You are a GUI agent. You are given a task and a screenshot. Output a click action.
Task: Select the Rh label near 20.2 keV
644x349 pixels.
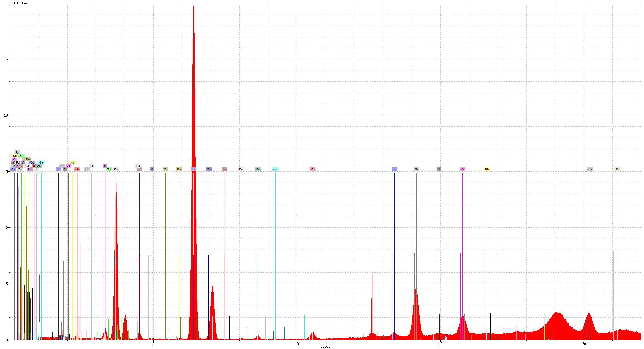590,169
